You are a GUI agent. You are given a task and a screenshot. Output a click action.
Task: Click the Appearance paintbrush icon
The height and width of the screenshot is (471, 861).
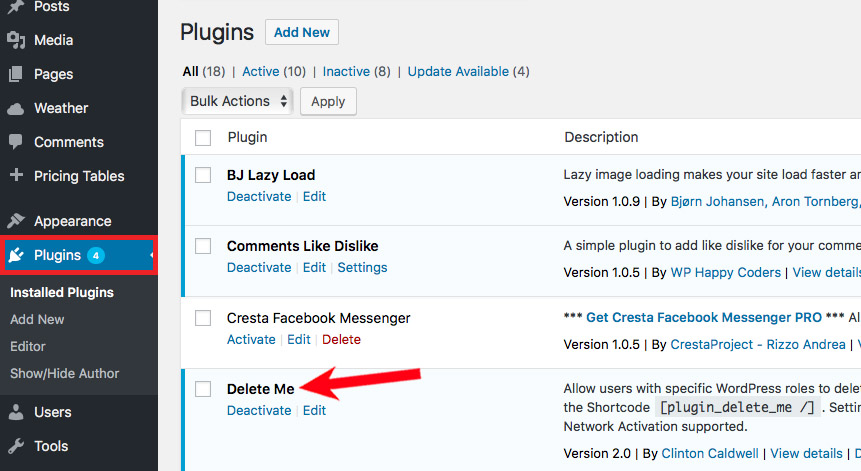[16, 221]
